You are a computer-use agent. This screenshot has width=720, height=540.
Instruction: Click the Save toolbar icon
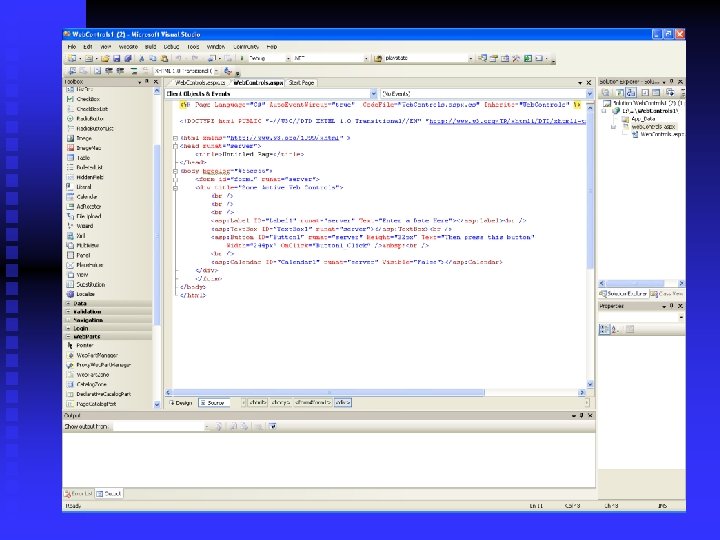coord(117,58)
